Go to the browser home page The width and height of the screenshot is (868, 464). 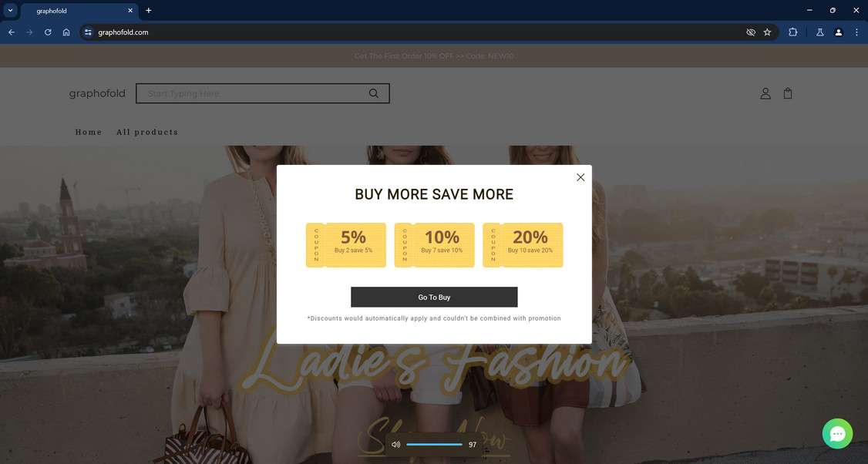coord(66,32)
